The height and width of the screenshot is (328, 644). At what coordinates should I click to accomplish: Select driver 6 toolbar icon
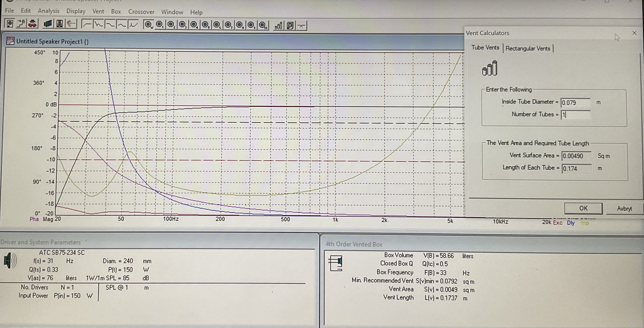point(217,25)
